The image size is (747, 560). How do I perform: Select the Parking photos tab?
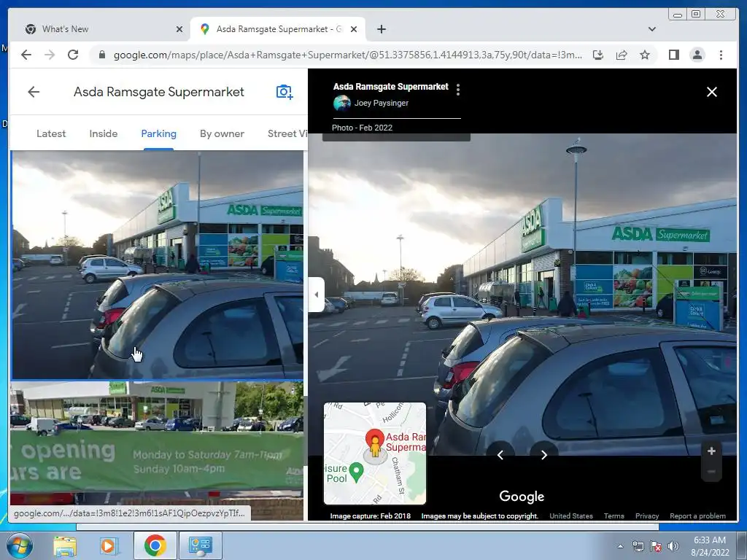[x=158, y=134]
